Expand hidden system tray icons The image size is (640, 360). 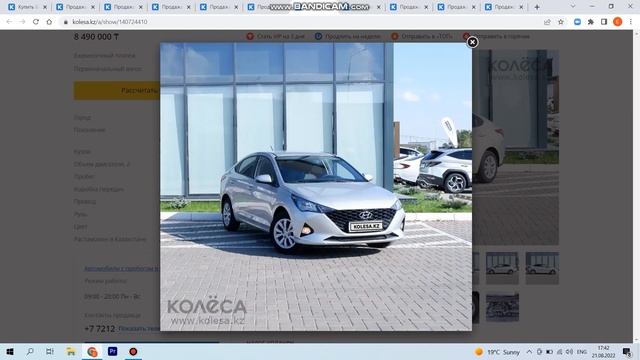point(529,352)
